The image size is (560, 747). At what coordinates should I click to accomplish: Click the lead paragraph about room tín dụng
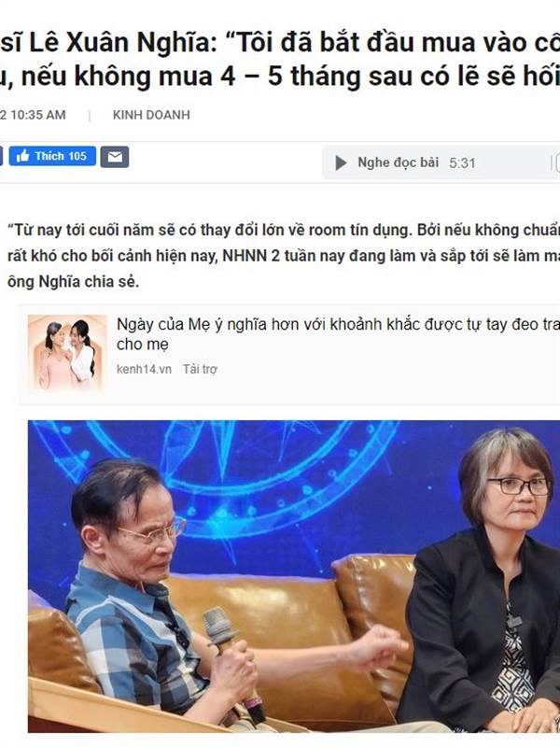pyautogui.click(x=284, y=256)
